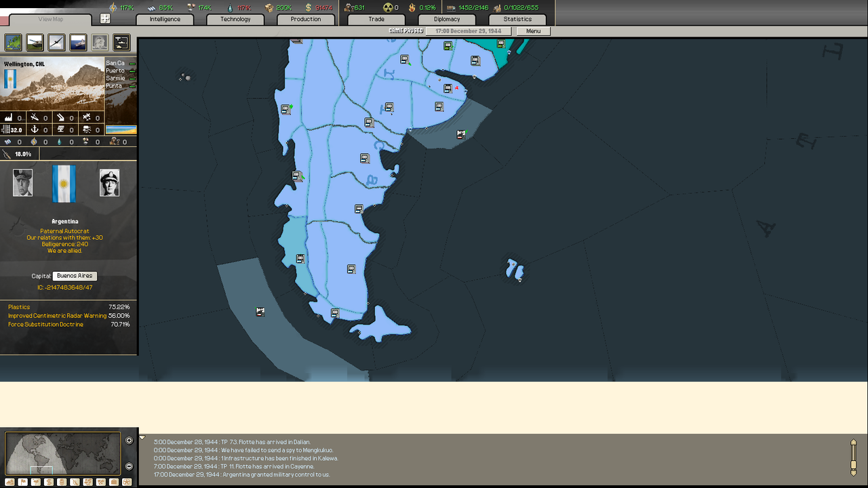
Task: Open the Statistics tab
Action: 517,19
